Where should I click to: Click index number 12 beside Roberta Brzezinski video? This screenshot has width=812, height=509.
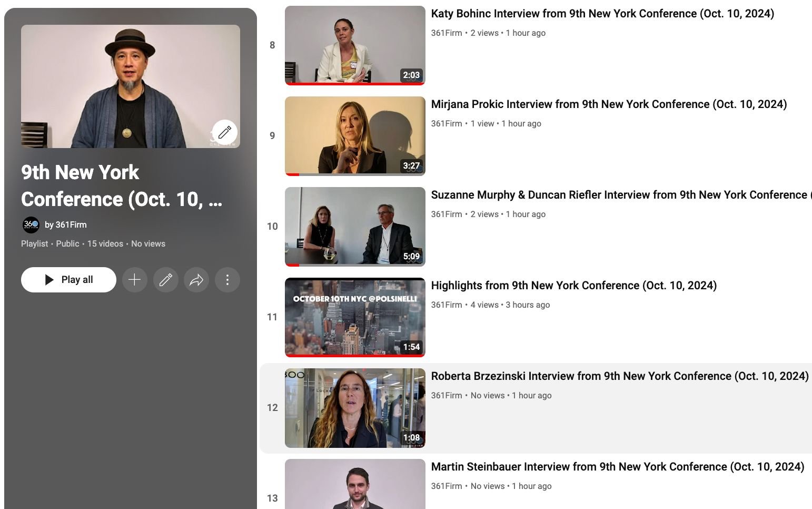click(x=272, y=408)
